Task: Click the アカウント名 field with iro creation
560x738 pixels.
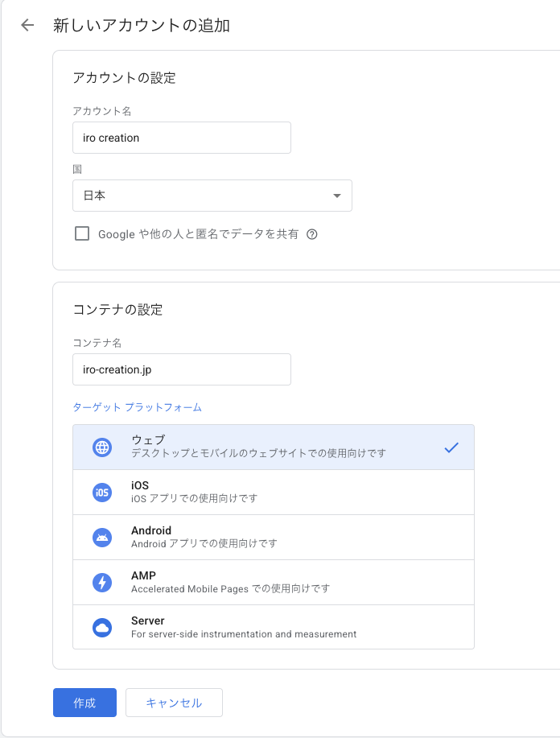Action: tap(181, 138)
